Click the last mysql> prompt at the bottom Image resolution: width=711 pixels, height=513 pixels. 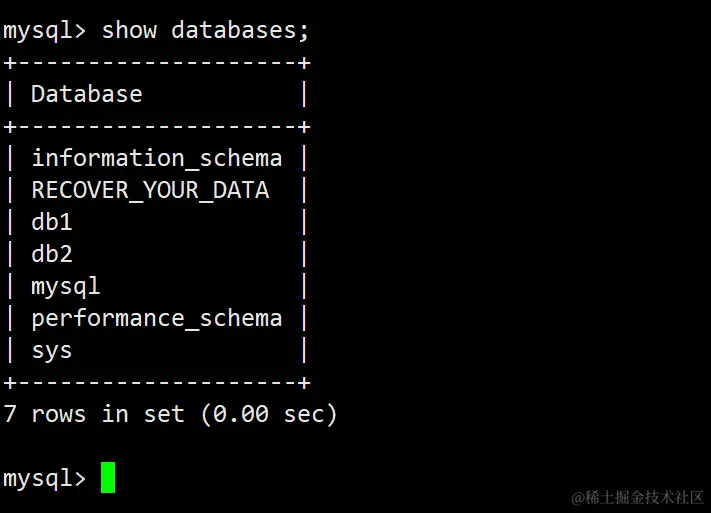point(44,478)
